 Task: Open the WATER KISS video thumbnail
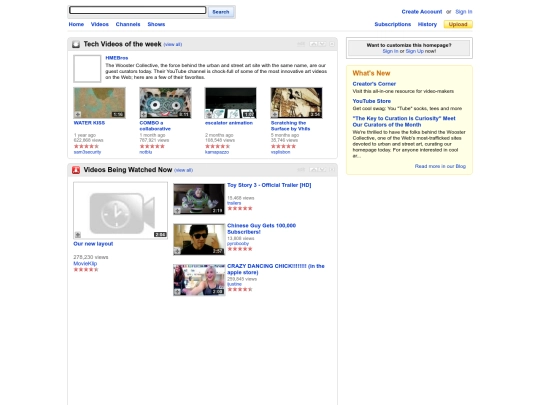(x=100, y=103)
